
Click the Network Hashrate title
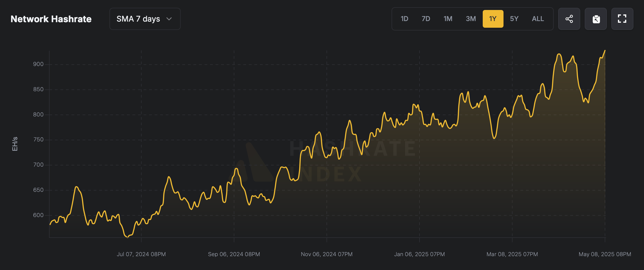click(51, 19)
